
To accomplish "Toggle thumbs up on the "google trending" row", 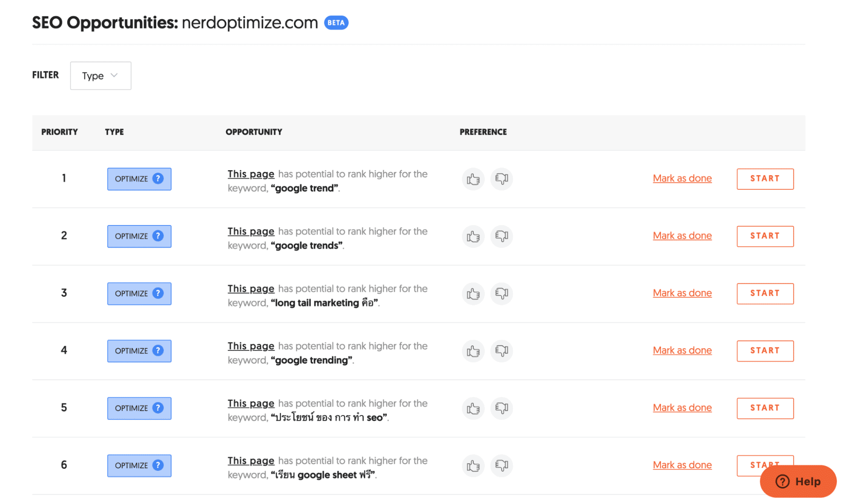I will (473, 351).
